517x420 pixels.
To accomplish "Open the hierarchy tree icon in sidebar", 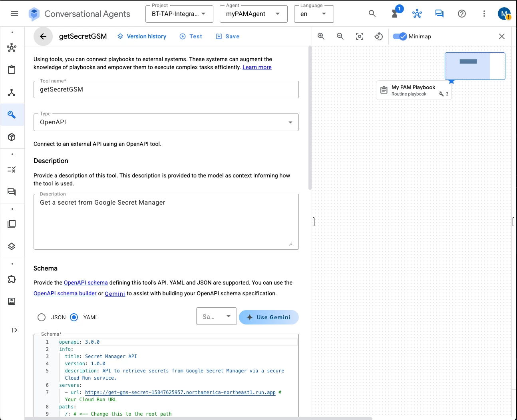I will [x=12, y=92].
